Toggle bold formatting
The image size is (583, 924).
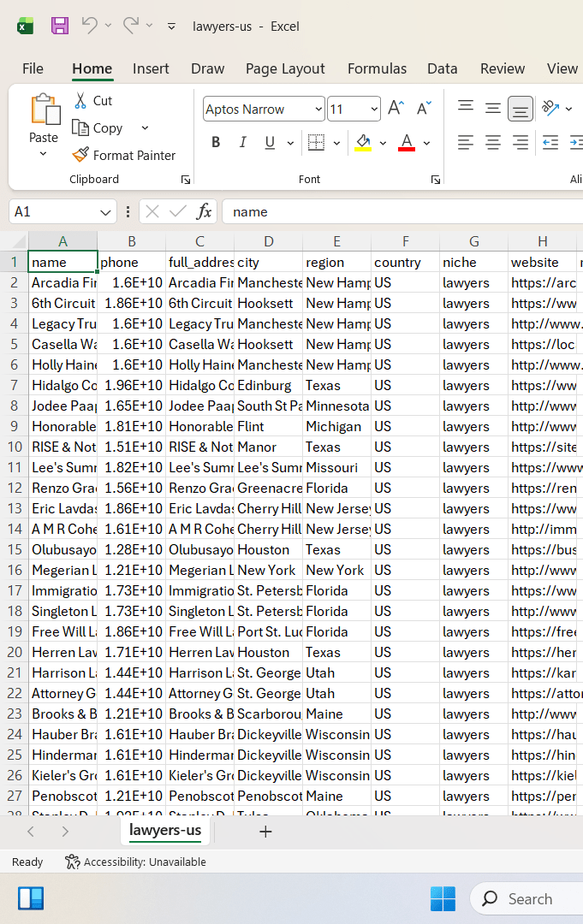pos(216,142)
